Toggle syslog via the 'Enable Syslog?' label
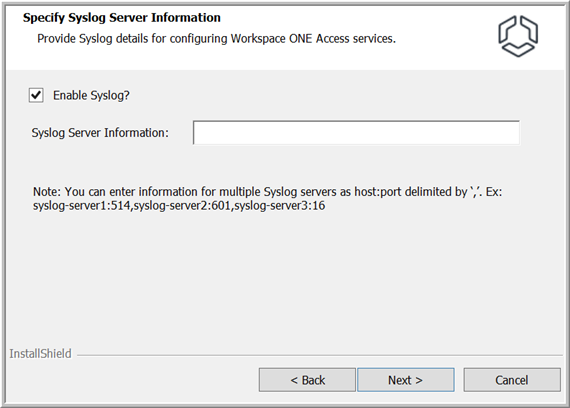The width and height of the screenshot is (570, 408). (x=91, y=95)
